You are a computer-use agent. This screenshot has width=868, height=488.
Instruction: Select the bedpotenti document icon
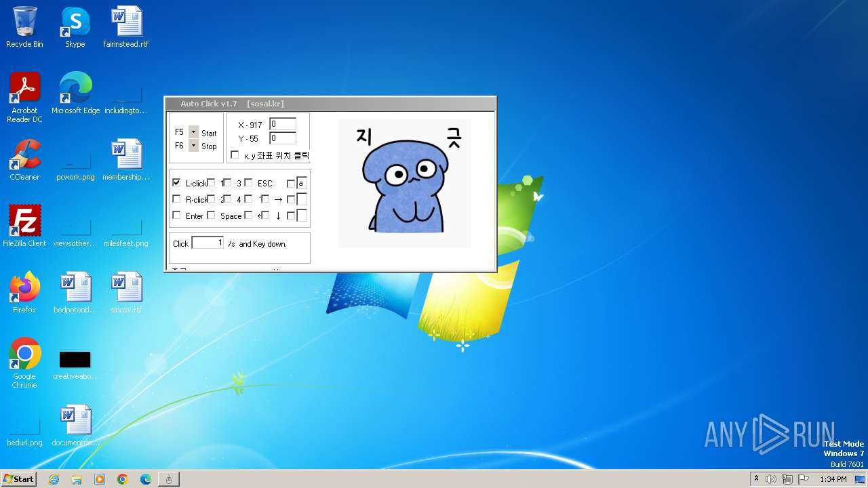click(75, 293)
